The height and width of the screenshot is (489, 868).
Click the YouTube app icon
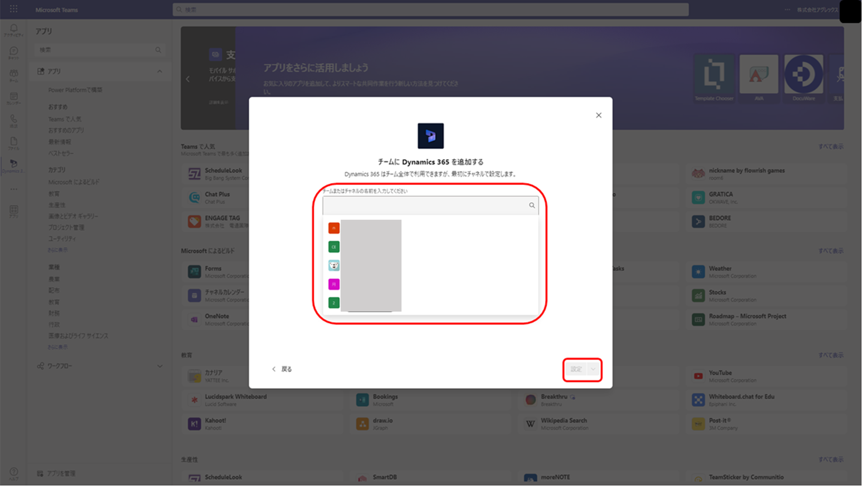[698, 376]
